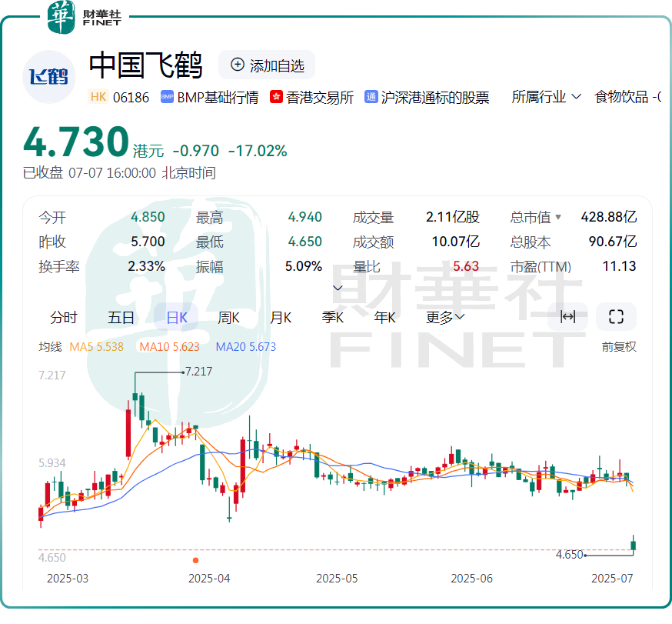Click the stock code 06186
Viewport: 672px width, 624px height.
coord(131,98)
